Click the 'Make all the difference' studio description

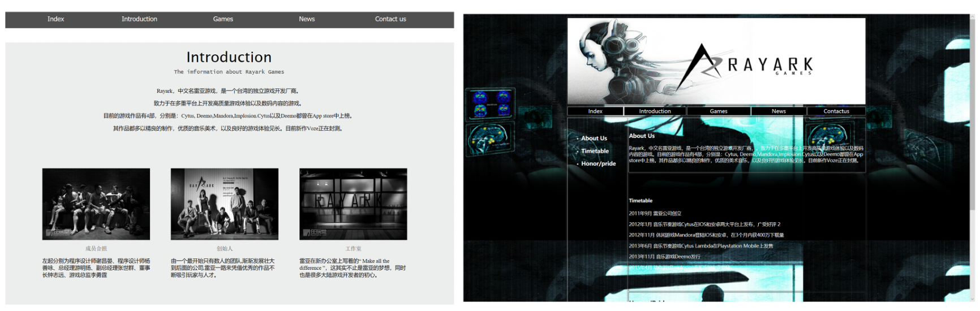coord(353,268)
